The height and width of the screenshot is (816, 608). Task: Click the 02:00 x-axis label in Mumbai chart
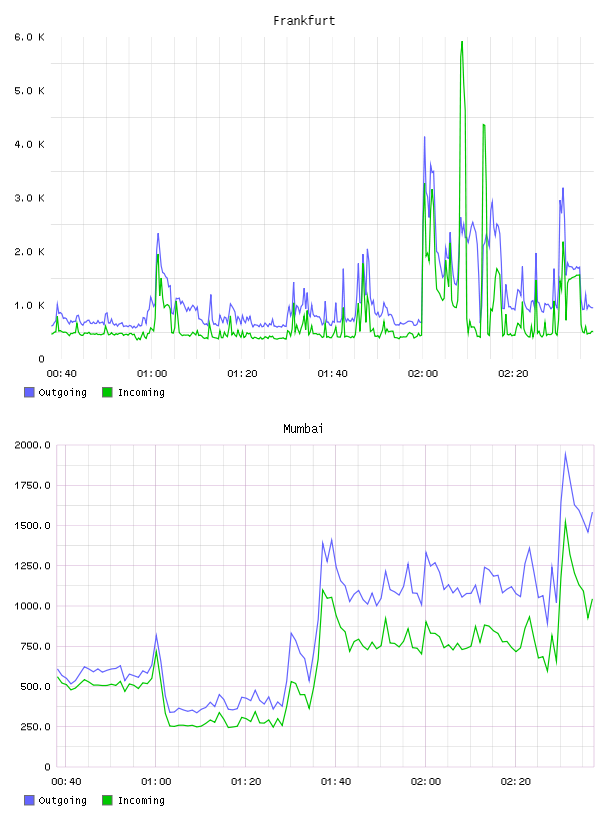[x=426, y=781]
